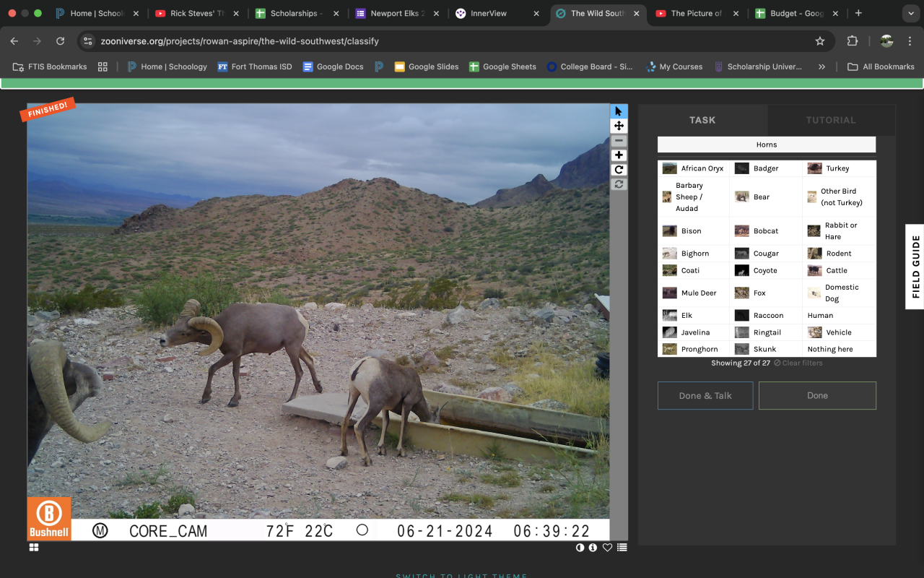
Task: Bookmark this page with the star
Action: coord(820,41)
